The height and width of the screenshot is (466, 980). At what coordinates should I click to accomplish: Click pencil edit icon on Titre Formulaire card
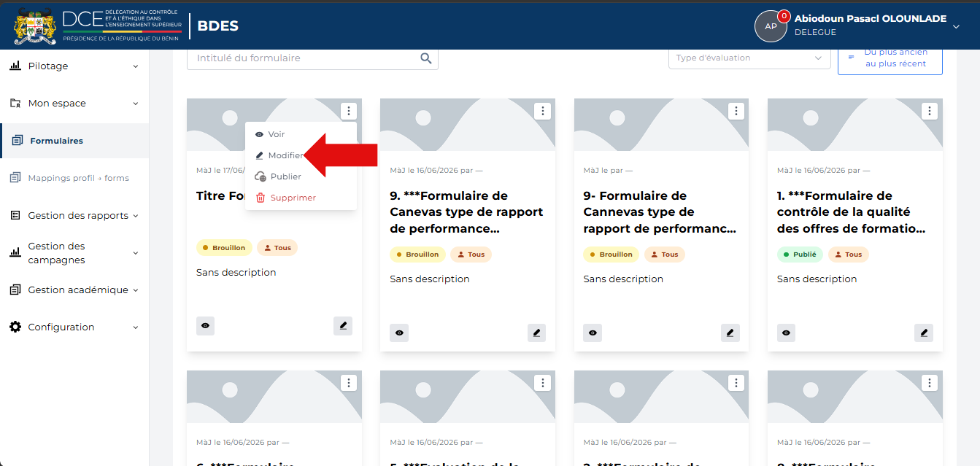point(343,326)
